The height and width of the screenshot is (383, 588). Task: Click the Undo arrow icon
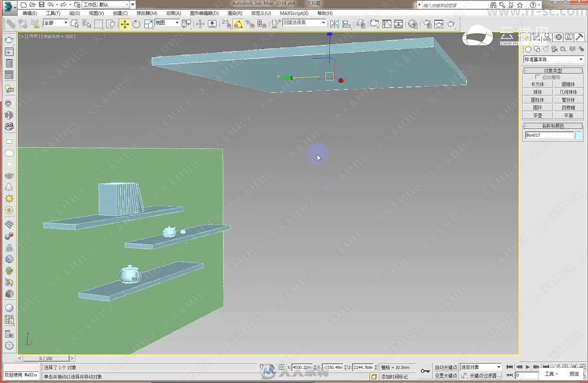[50, 4]
